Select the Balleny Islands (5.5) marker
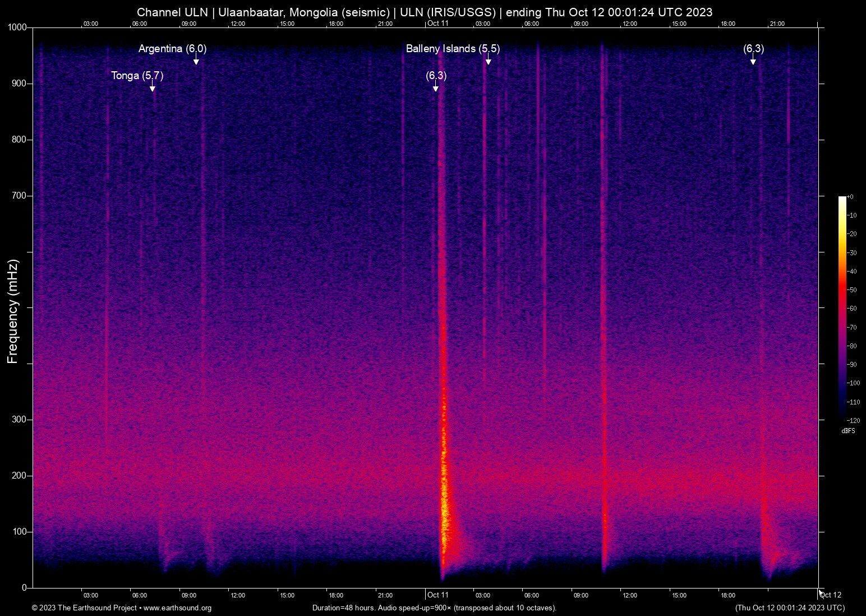Image resolution: width=866 pixels, height=616 pixels. point(452,49)
